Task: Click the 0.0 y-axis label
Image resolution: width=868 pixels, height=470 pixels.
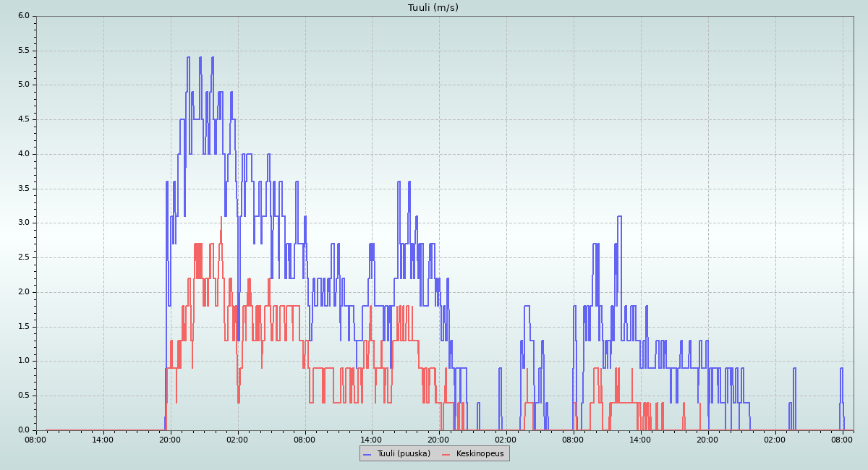Action: click(23, 430)
